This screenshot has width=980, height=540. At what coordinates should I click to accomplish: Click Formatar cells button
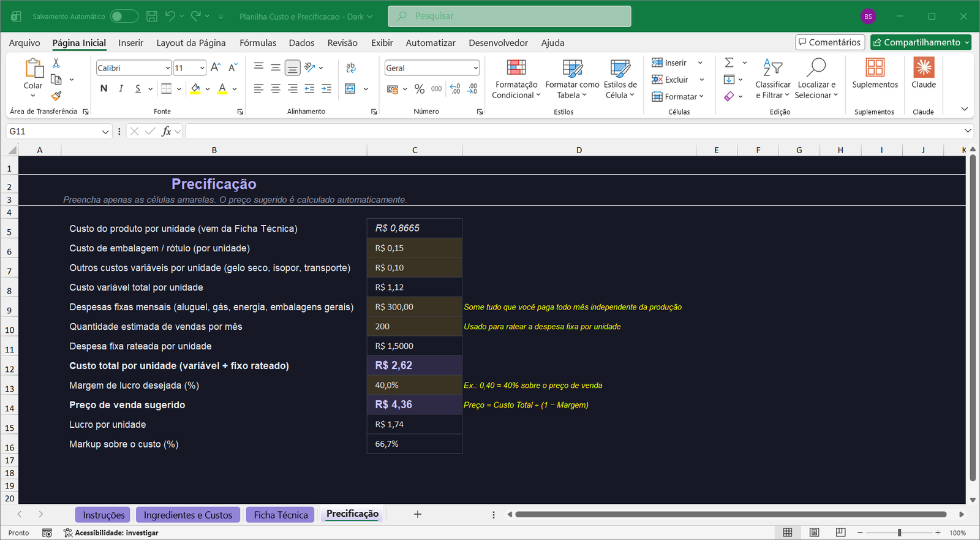click(x=677, y=96)
